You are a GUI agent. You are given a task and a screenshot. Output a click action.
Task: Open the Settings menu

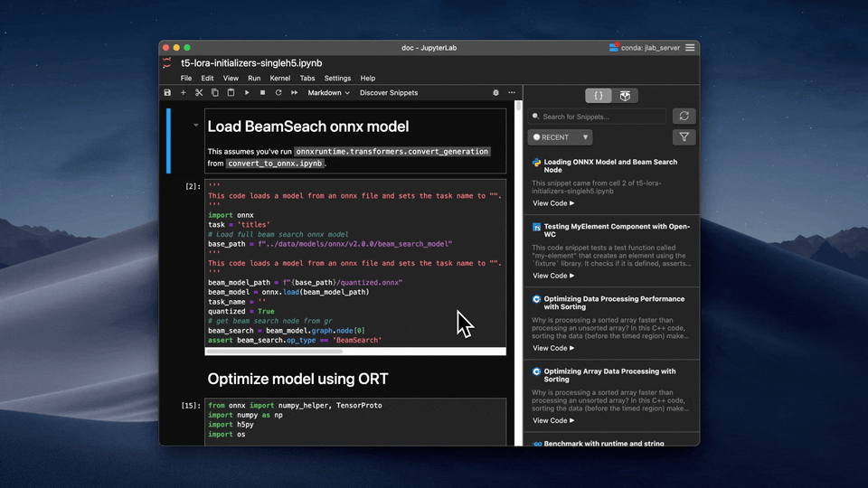point(337,79)
